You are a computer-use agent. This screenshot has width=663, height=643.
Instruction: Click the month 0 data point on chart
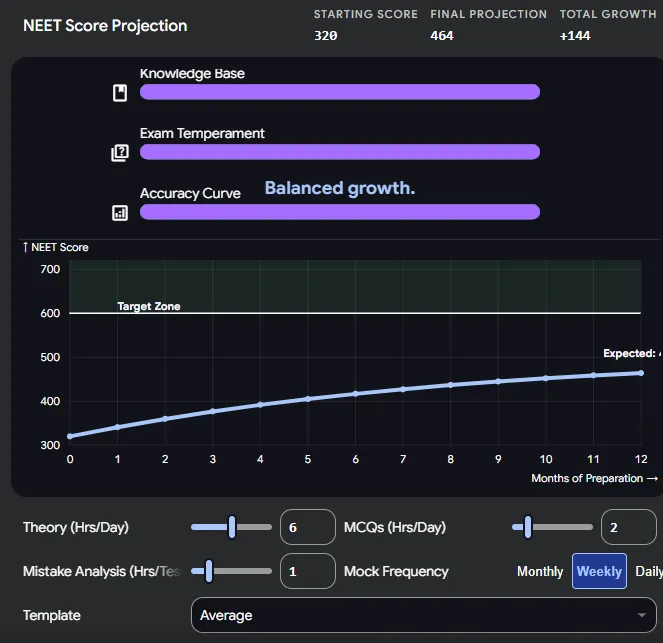click(x=70, y=436)
